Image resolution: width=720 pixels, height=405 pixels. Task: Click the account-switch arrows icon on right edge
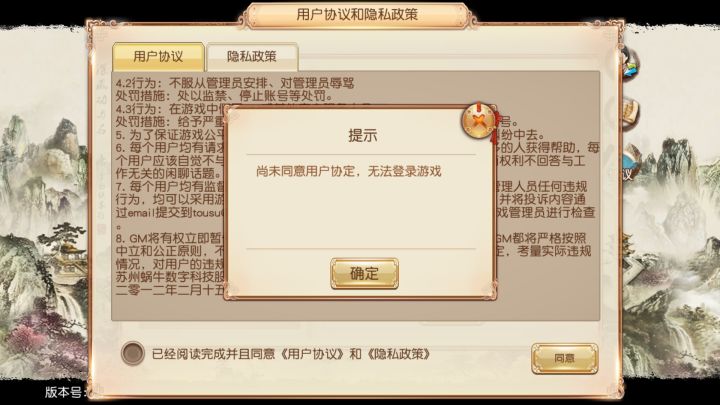point(629,64)
